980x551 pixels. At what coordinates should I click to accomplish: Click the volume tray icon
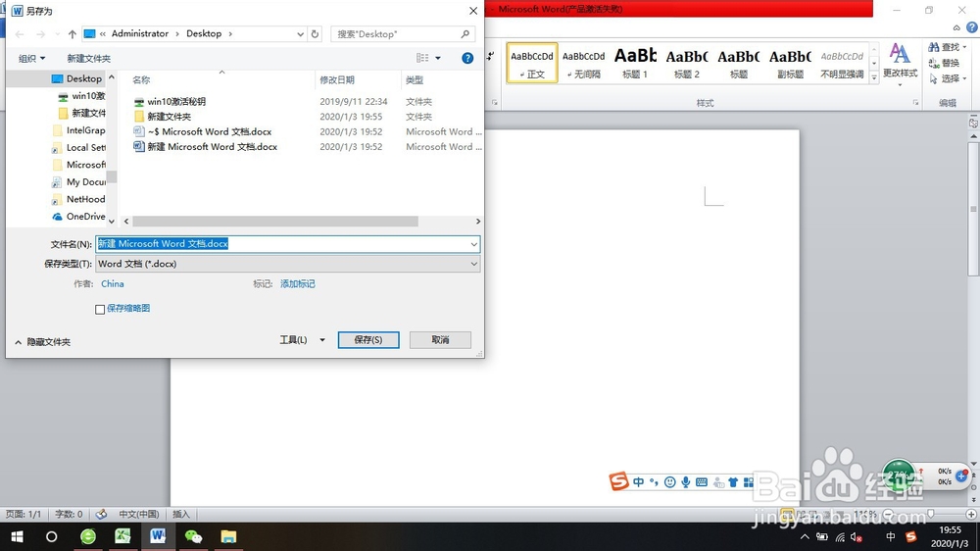coord(857,537)
